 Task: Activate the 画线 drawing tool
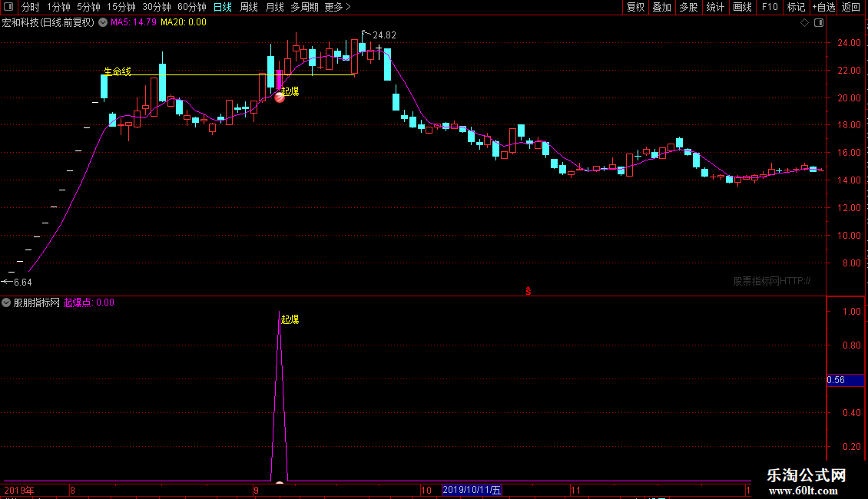click(x=742, y=7)
